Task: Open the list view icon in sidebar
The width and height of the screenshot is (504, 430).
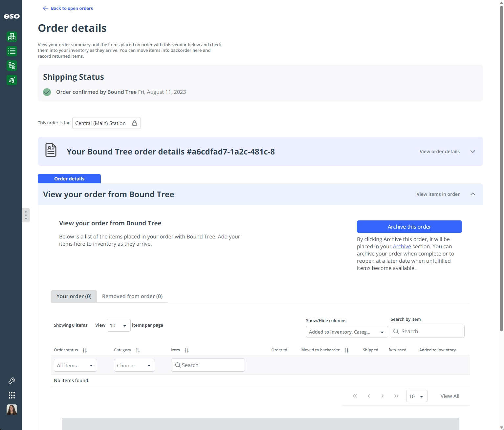Action: (12, 51)
